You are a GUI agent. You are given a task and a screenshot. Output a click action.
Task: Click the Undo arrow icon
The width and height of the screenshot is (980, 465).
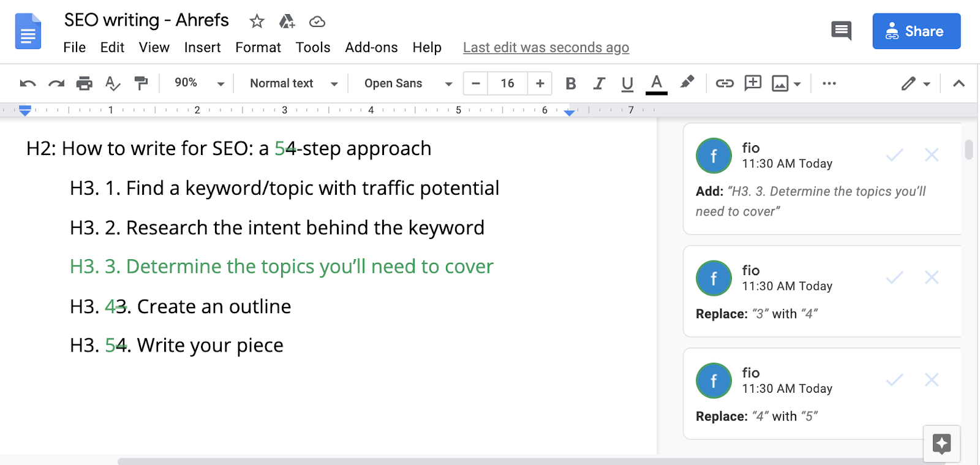pyautogui.click(x=28, y=83)
